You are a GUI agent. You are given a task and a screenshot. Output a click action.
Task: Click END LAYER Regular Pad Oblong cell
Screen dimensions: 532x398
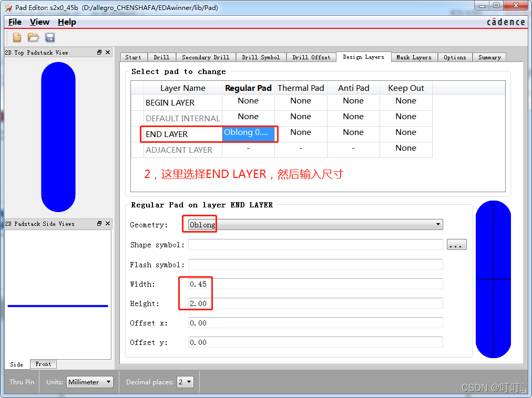pos(248,134)
